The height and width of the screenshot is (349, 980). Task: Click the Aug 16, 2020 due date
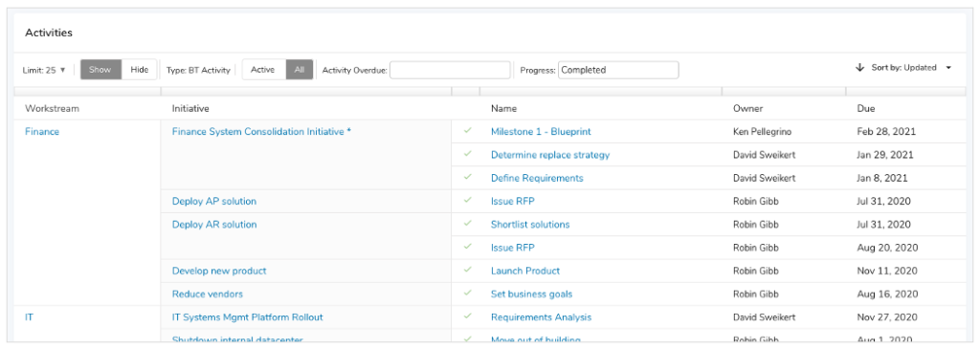pyautogui.click(x=887, y=294)
